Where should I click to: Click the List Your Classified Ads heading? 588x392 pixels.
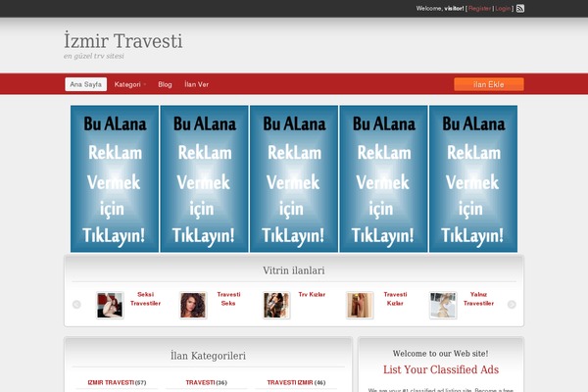click(441, 369)
